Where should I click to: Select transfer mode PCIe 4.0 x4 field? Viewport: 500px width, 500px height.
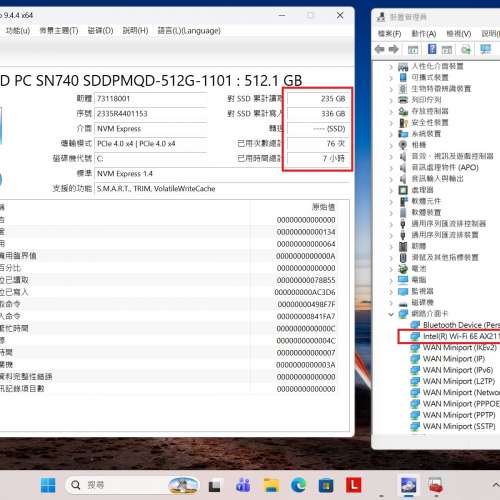(x=151, y=144)
